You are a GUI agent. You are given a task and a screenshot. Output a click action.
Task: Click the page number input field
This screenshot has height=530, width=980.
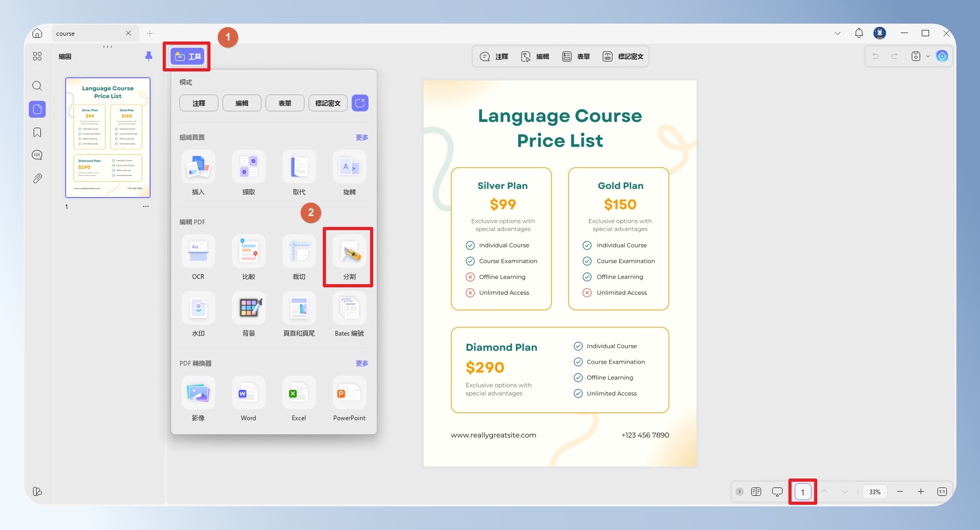point(803,492)
